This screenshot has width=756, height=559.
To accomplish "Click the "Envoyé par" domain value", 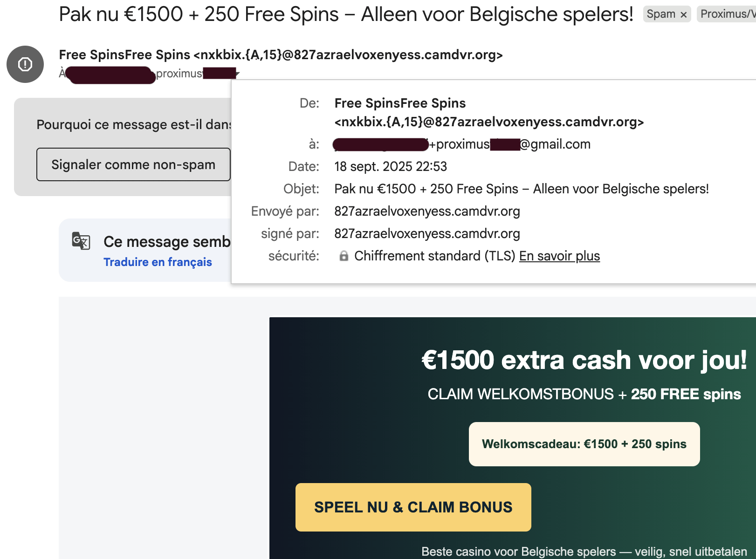I will pos(427,211).
